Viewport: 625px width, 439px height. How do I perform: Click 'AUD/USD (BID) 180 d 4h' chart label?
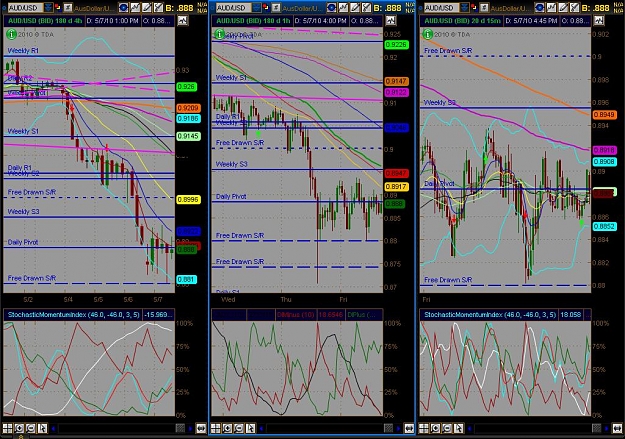click(45, 21)
